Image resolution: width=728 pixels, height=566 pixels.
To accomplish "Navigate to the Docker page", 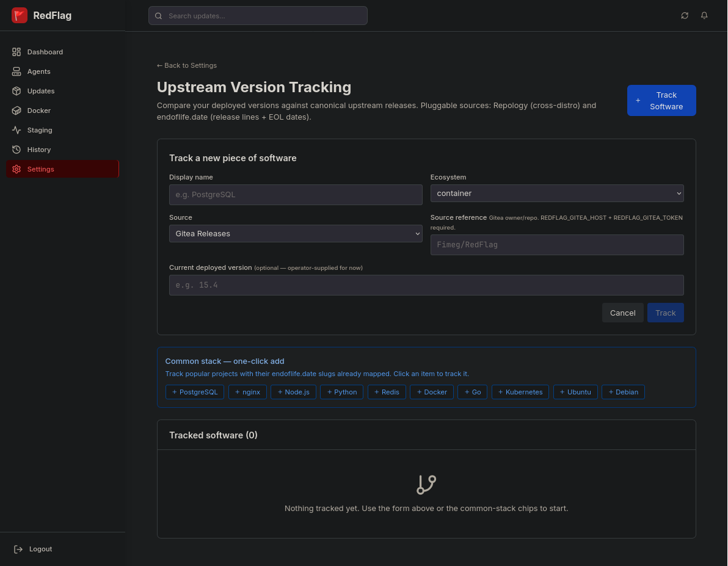I will (63, 111).
